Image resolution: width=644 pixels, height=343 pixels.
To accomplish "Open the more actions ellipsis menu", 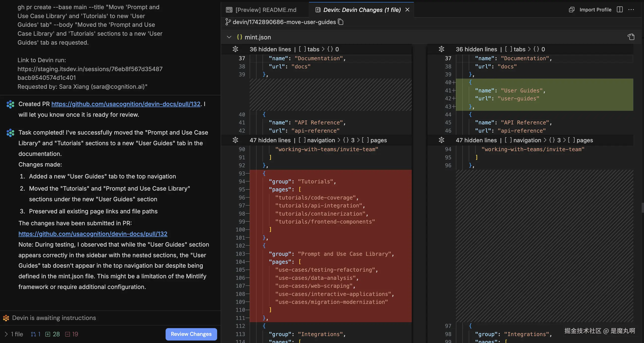I will pyautogui.click(x=631, y=9).
